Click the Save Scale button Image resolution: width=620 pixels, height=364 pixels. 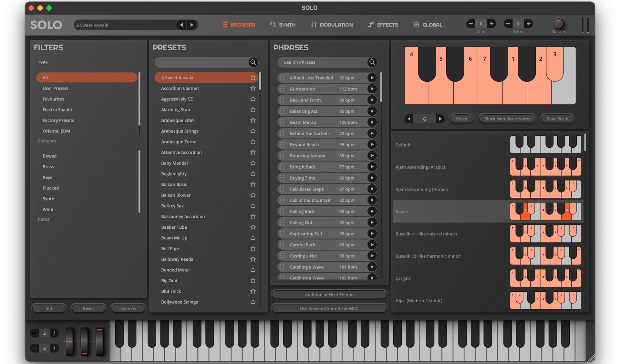tap(557, 119)
